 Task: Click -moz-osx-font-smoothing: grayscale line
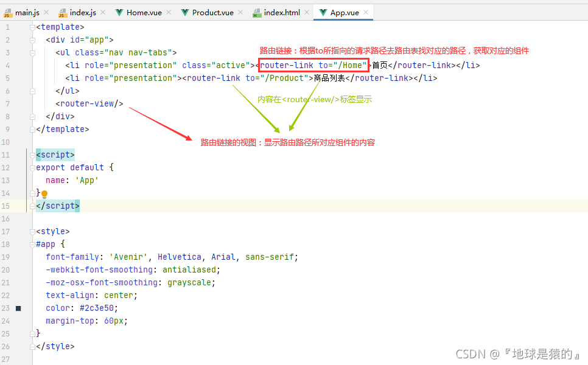click(x=130, y=282)
